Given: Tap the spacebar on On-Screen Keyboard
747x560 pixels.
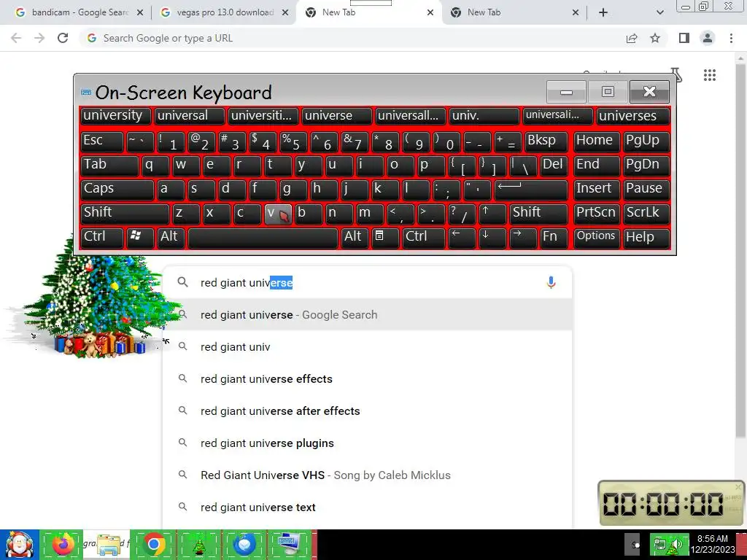Looking at the screenshot, I should click(263, 237).
